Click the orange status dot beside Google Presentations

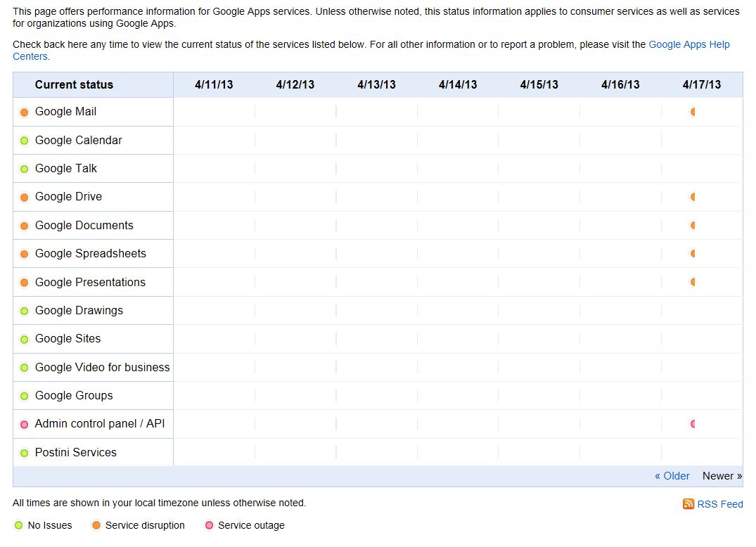[x=24, y=283]
